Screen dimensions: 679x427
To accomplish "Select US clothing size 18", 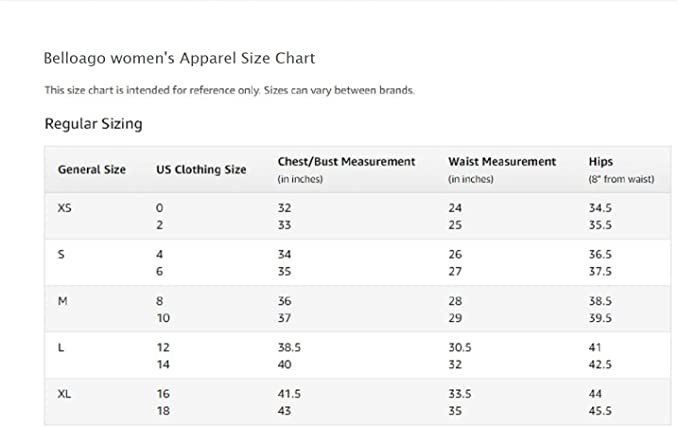I will [162, 411].
